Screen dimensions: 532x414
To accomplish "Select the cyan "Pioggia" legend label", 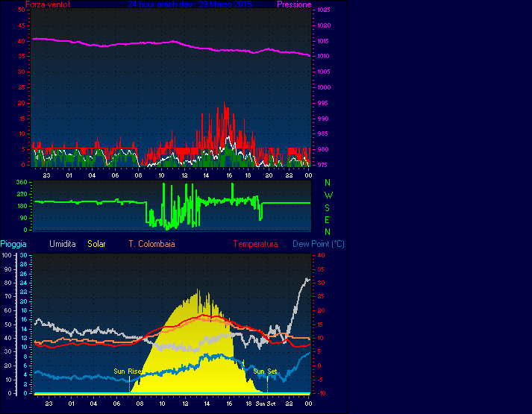I will tap(13, 244).
